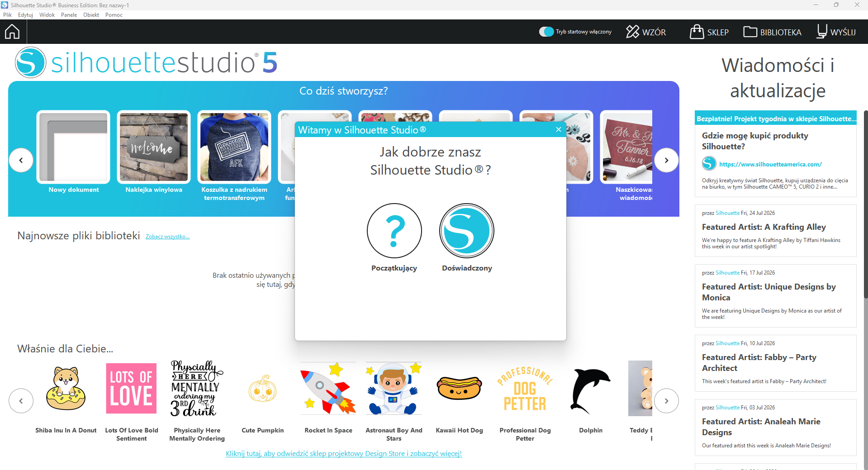Viewport: 868px width, 470px height.
Task: Open the Bezpłatnie! Projekt tygodnia banner
Action: click(776, 119)
